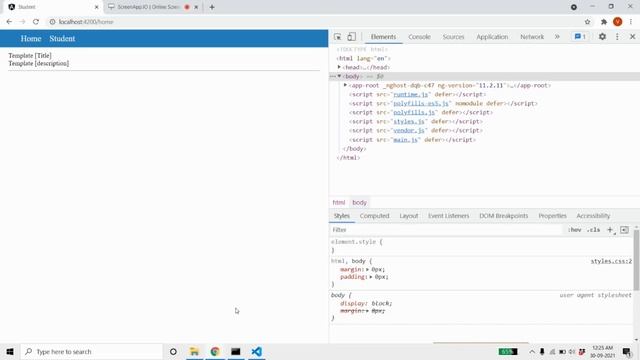Close the Student tab
Image resolution: width=640 pixels, height=360 pixels.
(97, 7)
